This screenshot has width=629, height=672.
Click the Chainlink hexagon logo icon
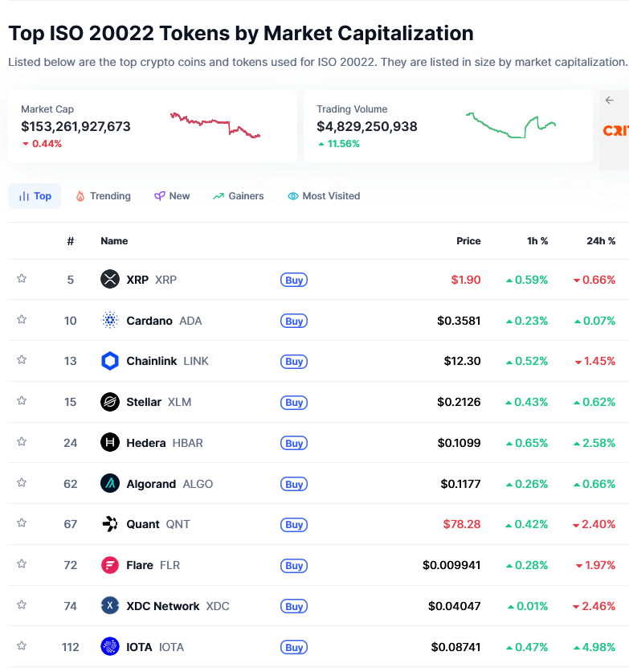point(110,361)
